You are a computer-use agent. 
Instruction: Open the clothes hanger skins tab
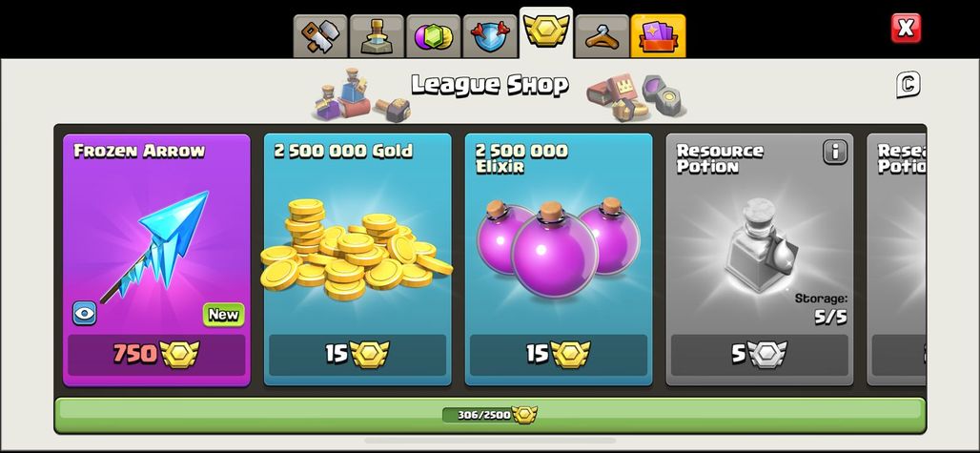point(602,36)
